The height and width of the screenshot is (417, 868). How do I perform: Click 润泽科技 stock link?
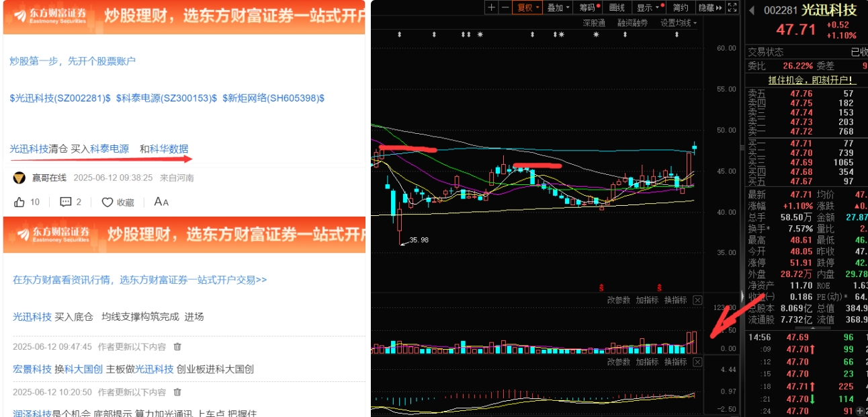point(32,414)
